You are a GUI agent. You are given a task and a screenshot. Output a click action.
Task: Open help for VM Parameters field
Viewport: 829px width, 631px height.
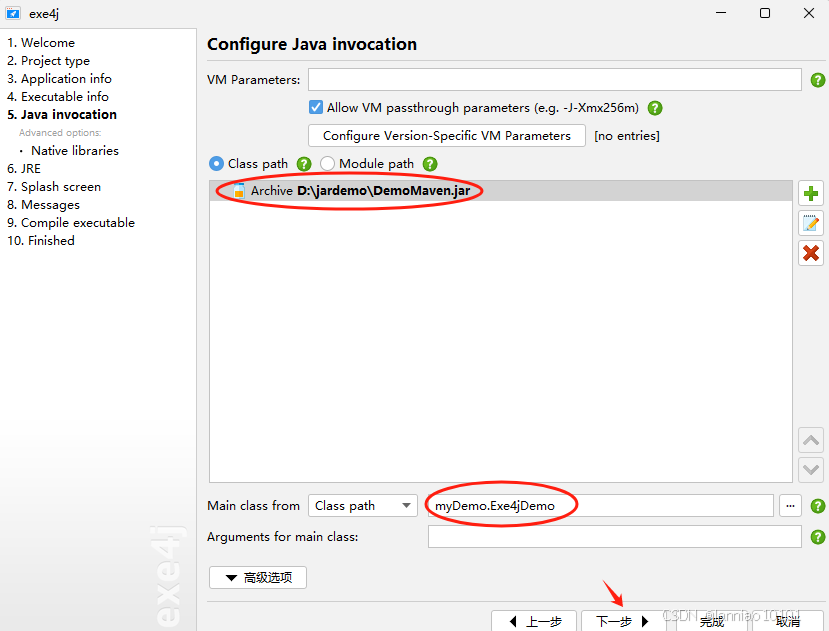coord(817,80)
